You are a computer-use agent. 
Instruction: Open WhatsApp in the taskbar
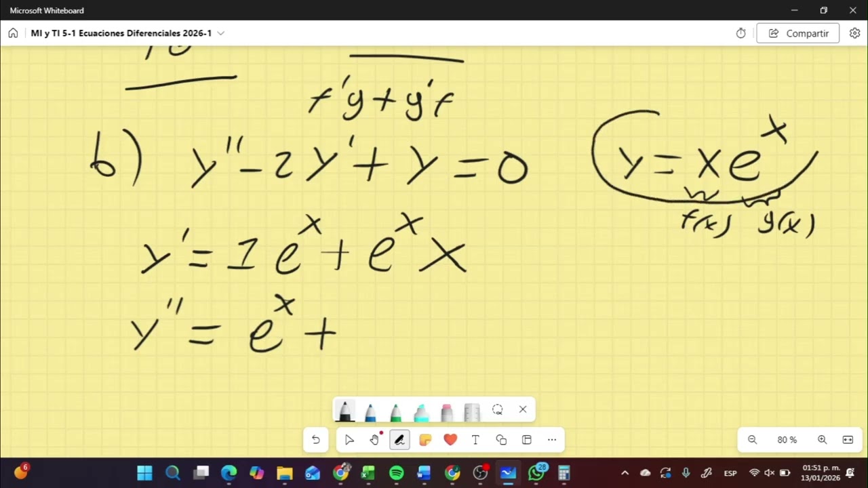tap(536, 473)
